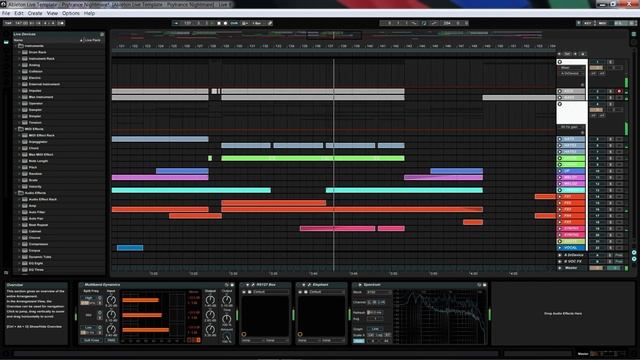
Task: Toggle the VOCAL track activator
Action: click(x=597, y=248)
